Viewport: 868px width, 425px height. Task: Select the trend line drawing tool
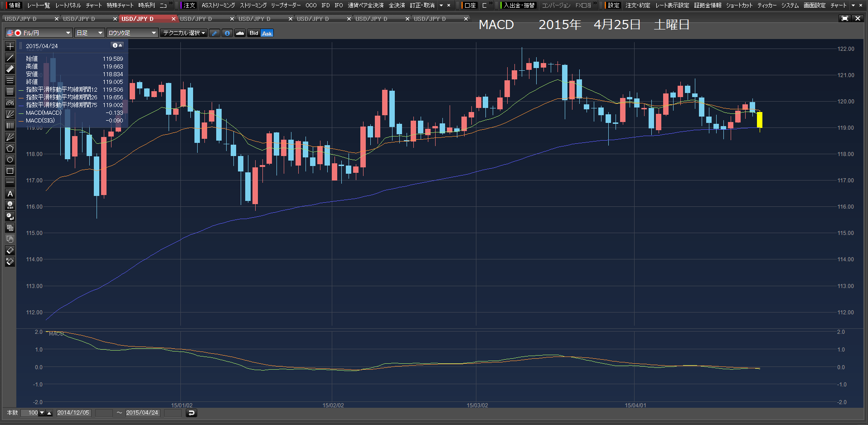10,58
